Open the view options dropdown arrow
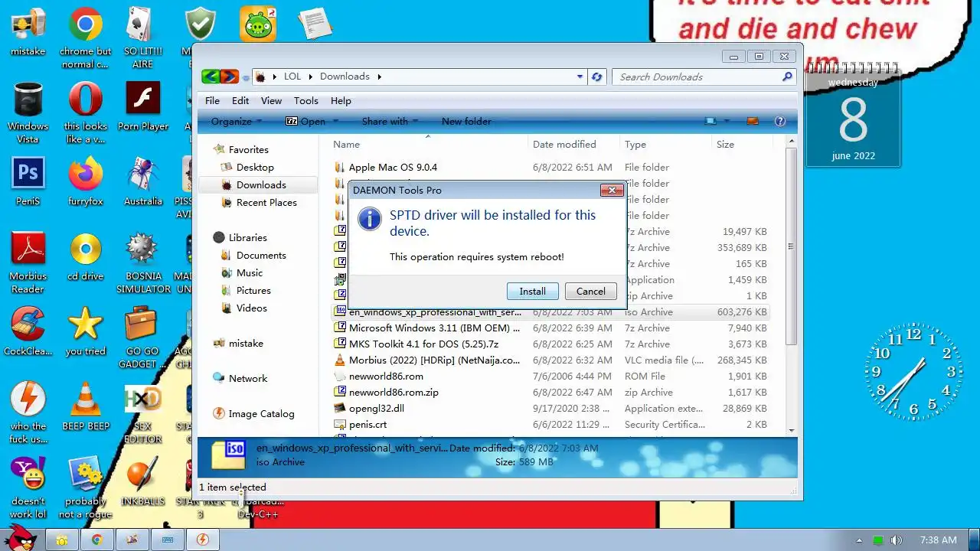Image resolution: width=980 pixels, height=551 pixels. click(x=727, y=121)
